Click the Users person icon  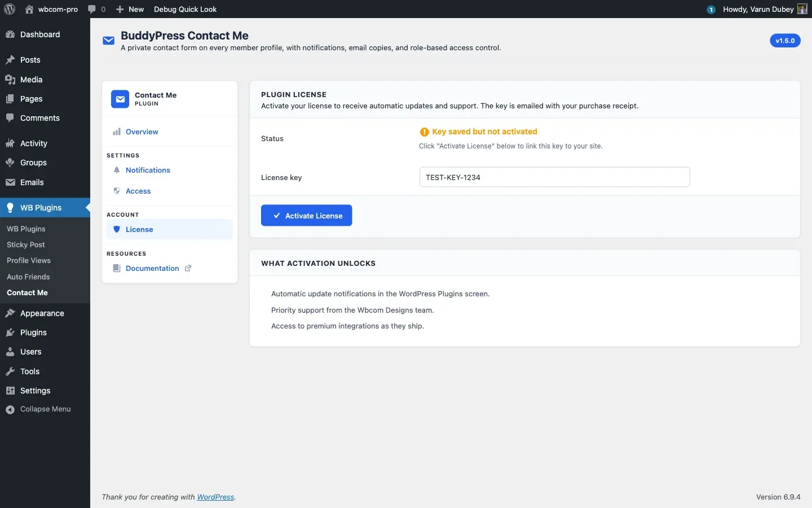tap(10, 352)
